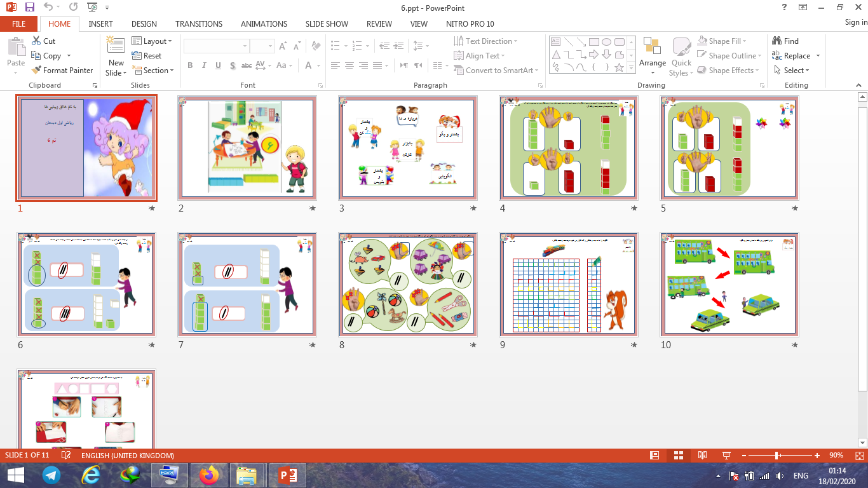The width and height of the screenshot is (868, 488).
Task: Click the zoom slider in the status bar
Action: pyautogui.click(x=776, y=456)
